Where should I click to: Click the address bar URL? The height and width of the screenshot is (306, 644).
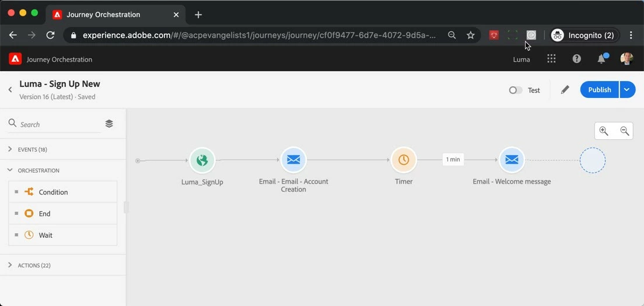coord(259,36)
